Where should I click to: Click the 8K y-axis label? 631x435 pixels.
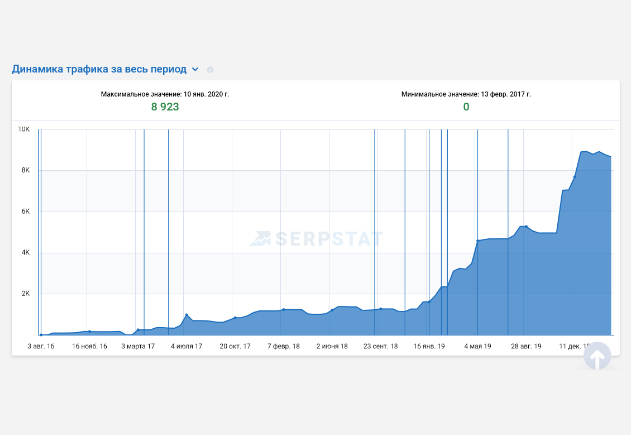tap(25, 170)
